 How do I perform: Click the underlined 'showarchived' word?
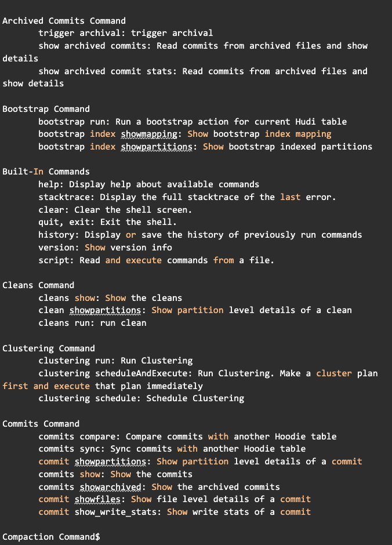110,487
